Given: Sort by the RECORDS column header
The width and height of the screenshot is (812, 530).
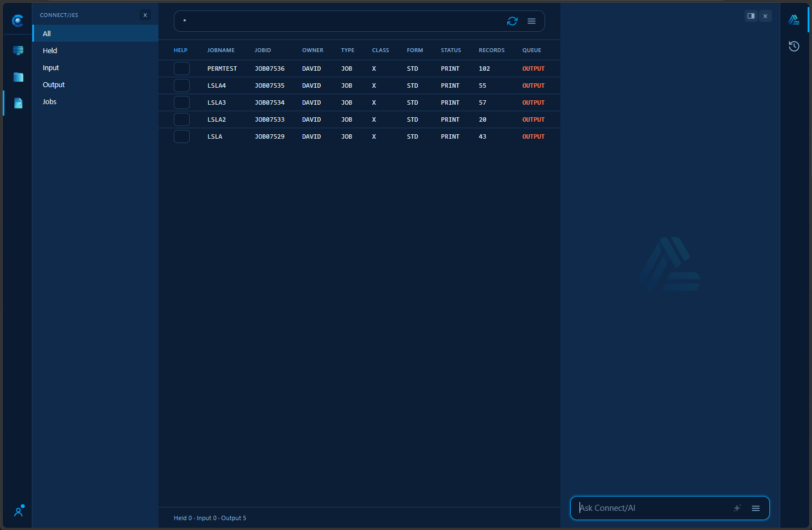Looking at the screenshot, I should click(491, 50).
